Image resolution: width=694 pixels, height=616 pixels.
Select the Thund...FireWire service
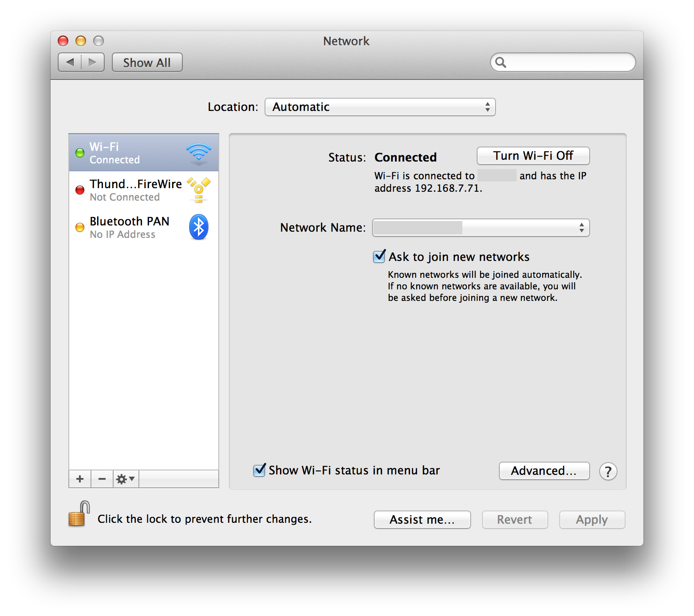(x=144, y=190)
